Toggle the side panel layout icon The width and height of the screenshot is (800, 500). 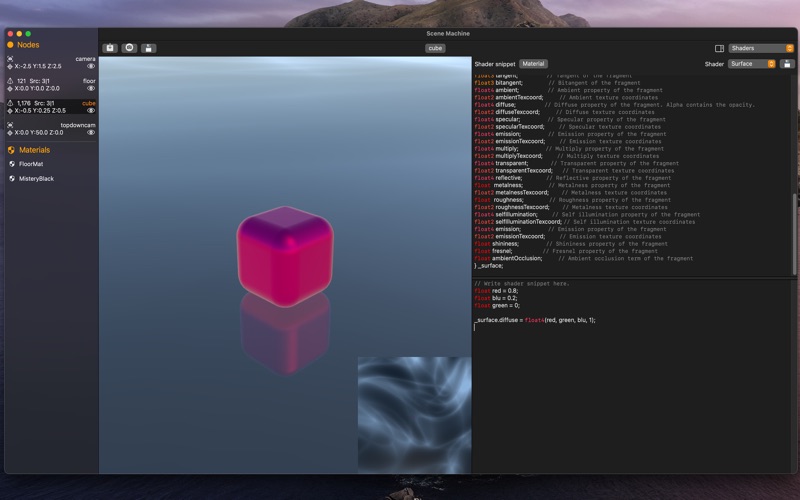[719, 48]
